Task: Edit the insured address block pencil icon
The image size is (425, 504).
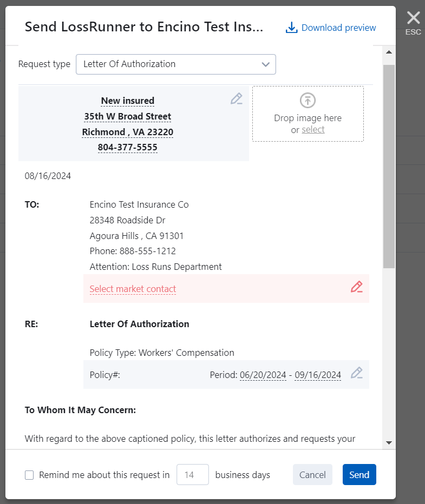Action: [236, 99]
